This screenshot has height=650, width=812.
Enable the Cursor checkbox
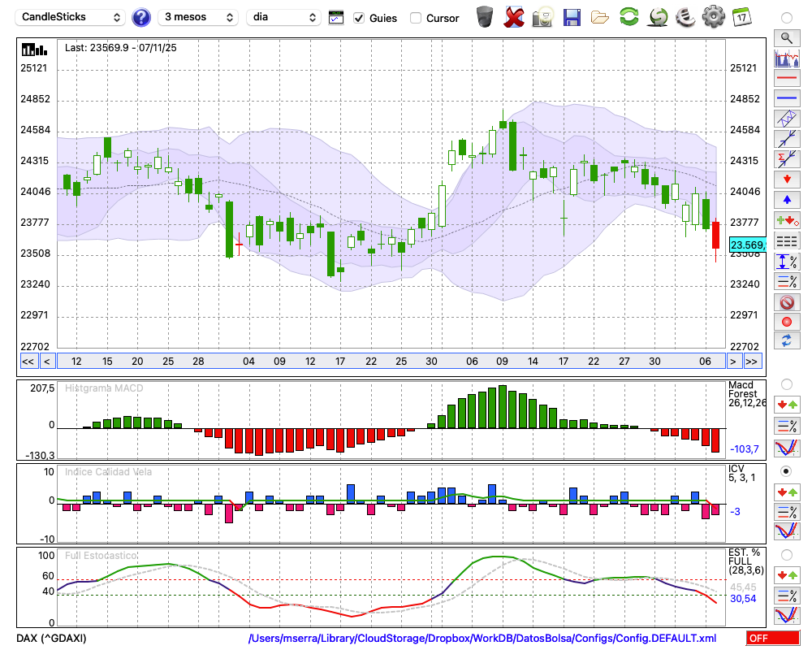(416, 18)
